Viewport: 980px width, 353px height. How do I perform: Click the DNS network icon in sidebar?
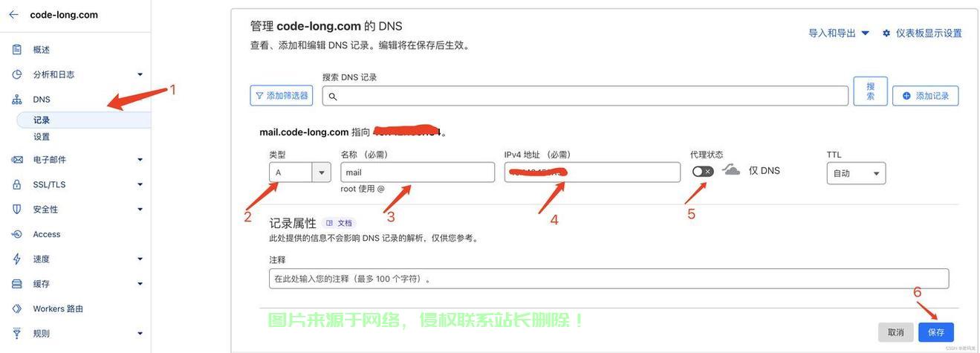pyautogui.click(x=17, y=100)
